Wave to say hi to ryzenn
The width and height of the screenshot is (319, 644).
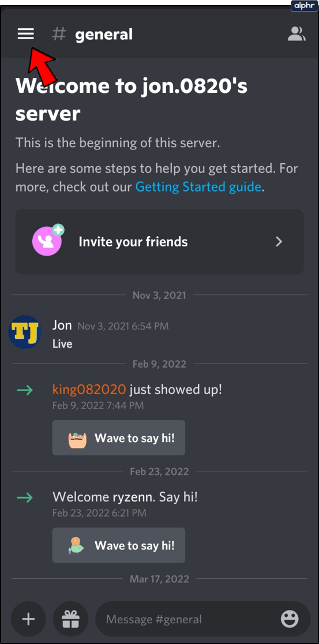click(119, 545)
